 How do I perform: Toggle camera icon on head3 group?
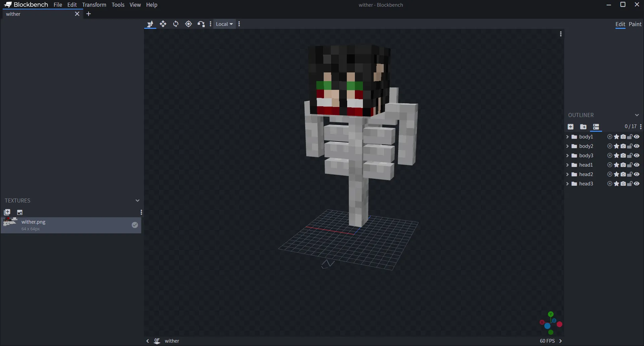pyautogui.click(x=623, y=184)
